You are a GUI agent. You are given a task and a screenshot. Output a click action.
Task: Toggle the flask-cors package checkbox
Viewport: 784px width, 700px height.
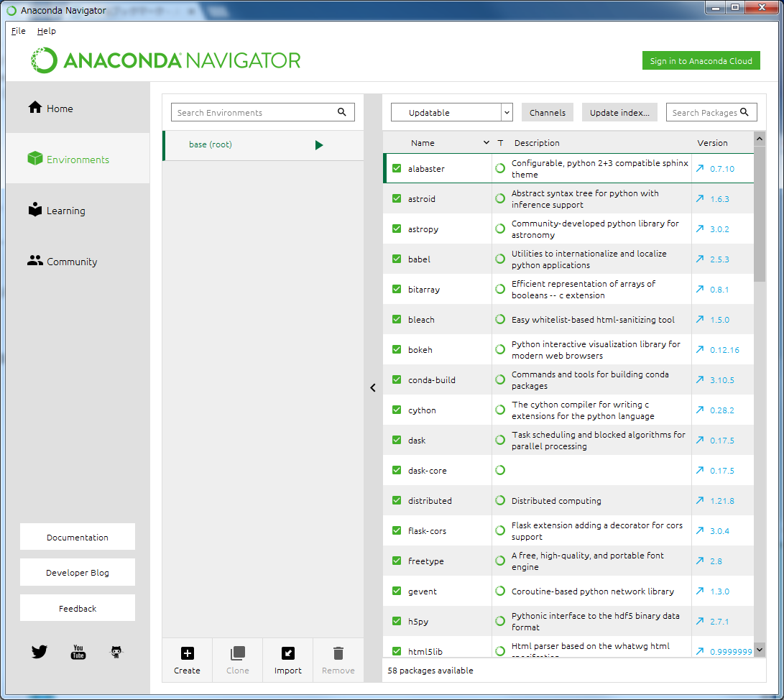click(397, 530)
